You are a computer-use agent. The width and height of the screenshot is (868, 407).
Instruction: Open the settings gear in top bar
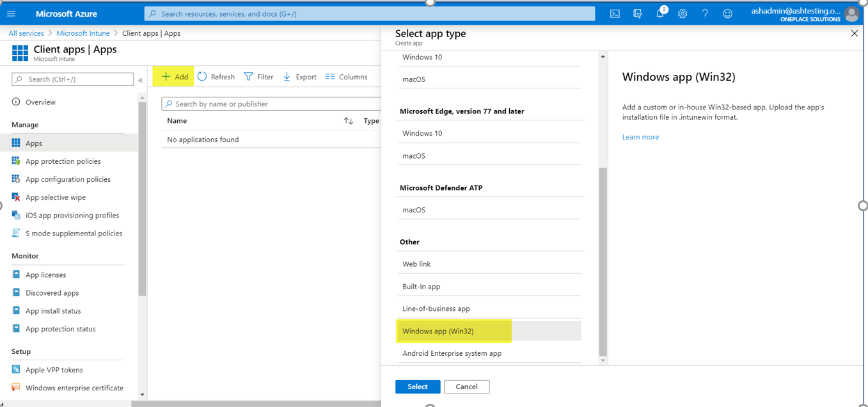click(x=683, y=13)
